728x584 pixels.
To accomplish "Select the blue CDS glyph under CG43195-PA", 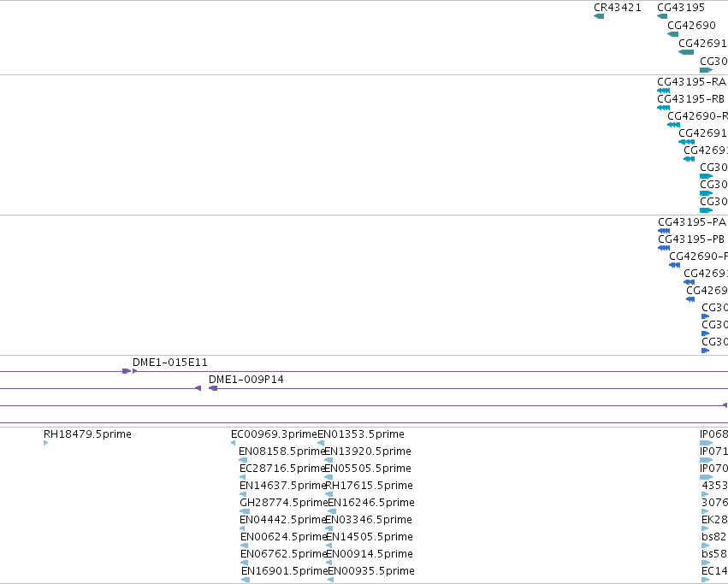I will [664, 231].
